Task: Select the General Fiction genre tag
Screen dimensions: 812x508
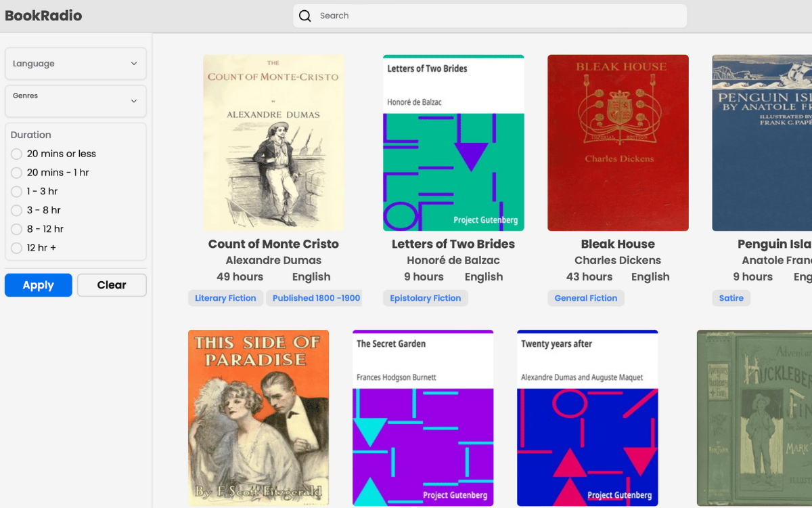Action: coord(586,298)
